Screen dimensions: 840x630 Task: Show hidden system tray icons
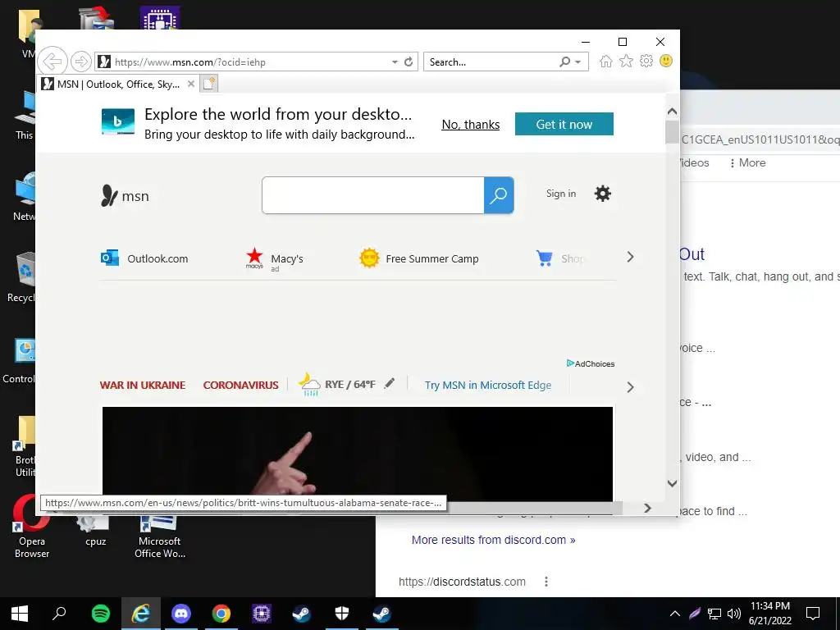[x=675, y=614]
